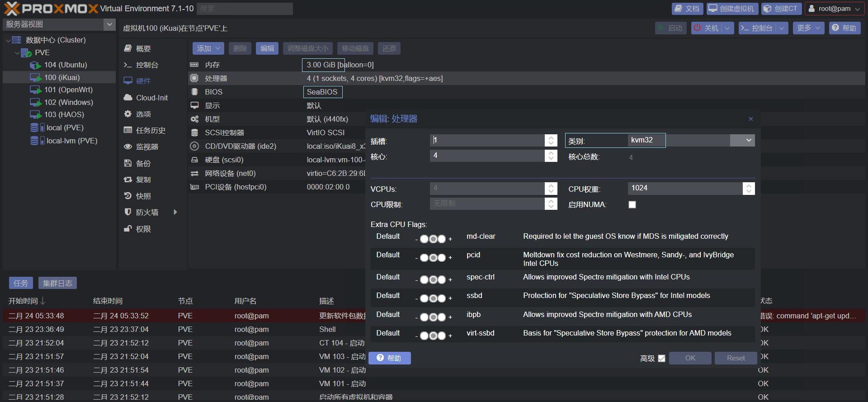Open the 快照 snapshot icon

click(x=128, y=196)
